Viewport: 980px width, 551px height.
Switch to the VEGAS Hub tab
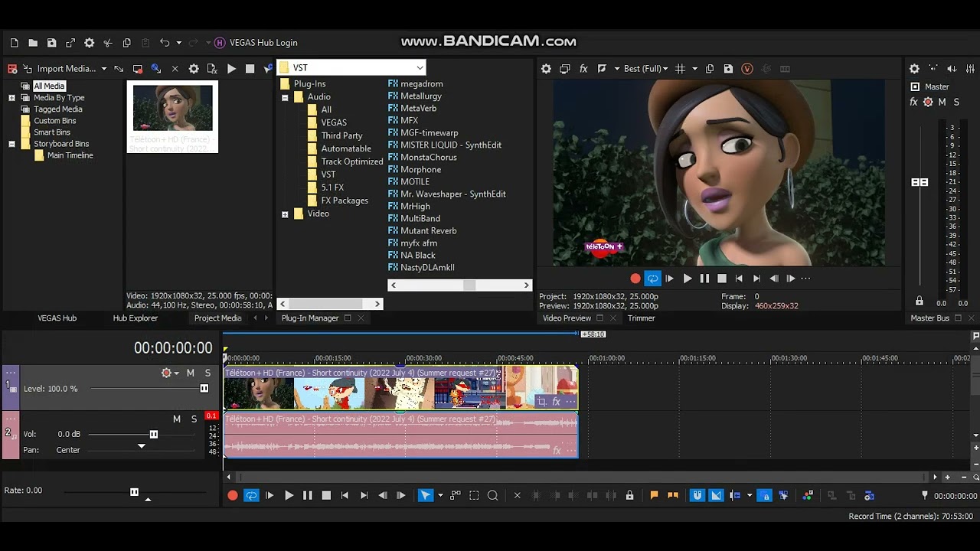coord(57,318)
